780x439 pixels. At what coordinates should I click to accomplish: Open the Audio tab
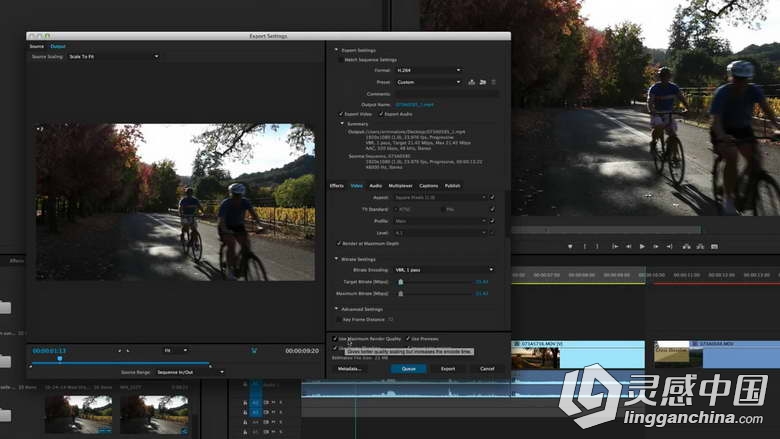[x=376, y=186]
